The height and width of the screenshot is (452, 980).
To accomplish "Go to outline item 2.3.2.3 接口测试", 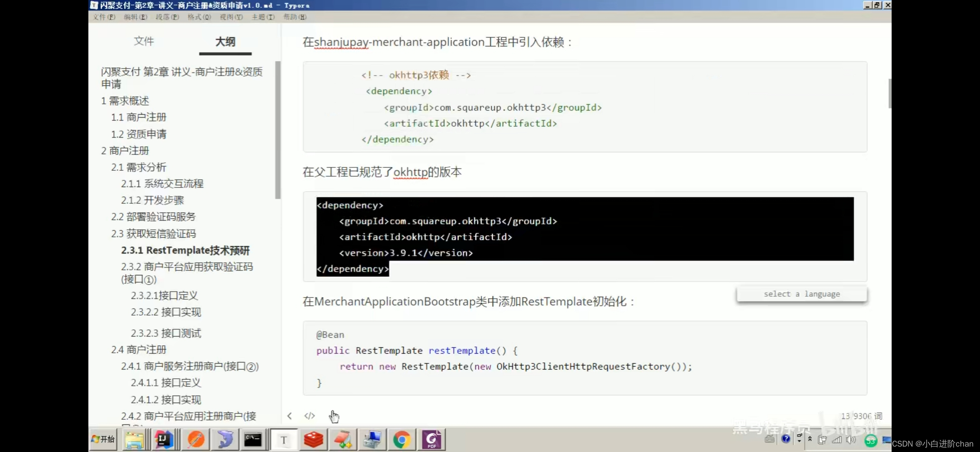I will coord(166,333).
